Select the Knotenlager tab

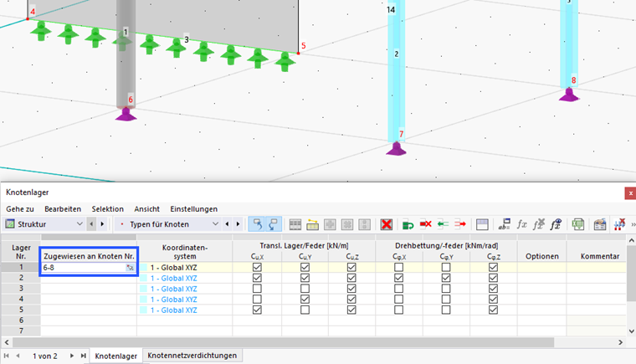click(x=116, y=356)
